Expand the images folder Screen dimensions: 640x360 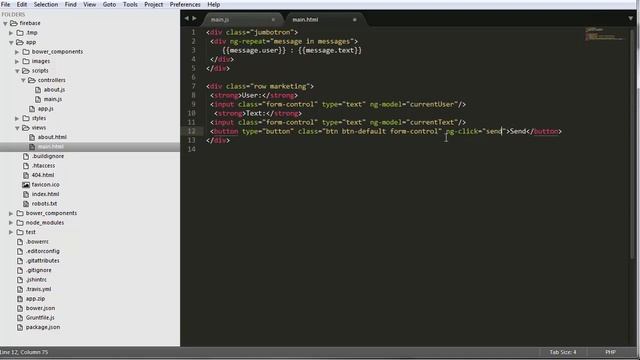[17, 62]
